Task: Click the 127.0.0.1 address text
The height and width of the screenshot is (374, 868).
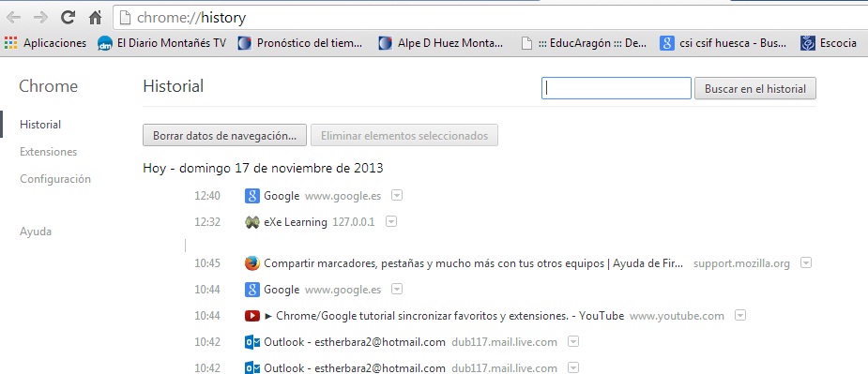Action: 353,222
